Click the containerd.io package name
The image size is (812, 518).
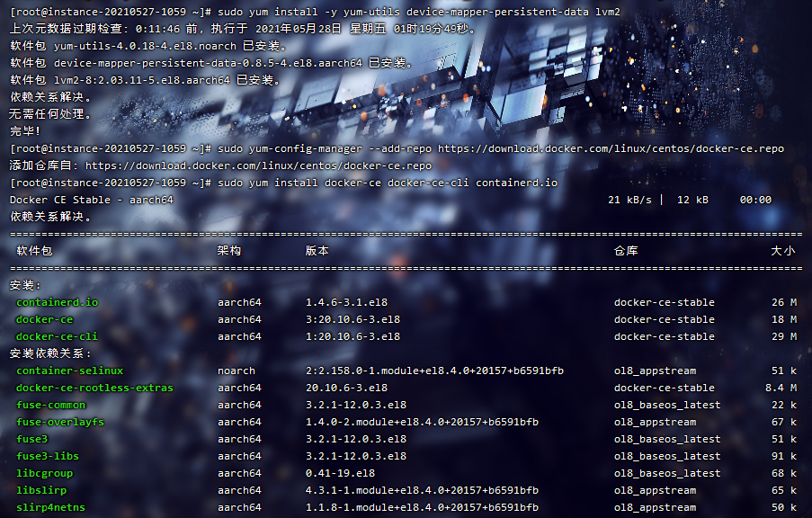(x=57, y=302)
